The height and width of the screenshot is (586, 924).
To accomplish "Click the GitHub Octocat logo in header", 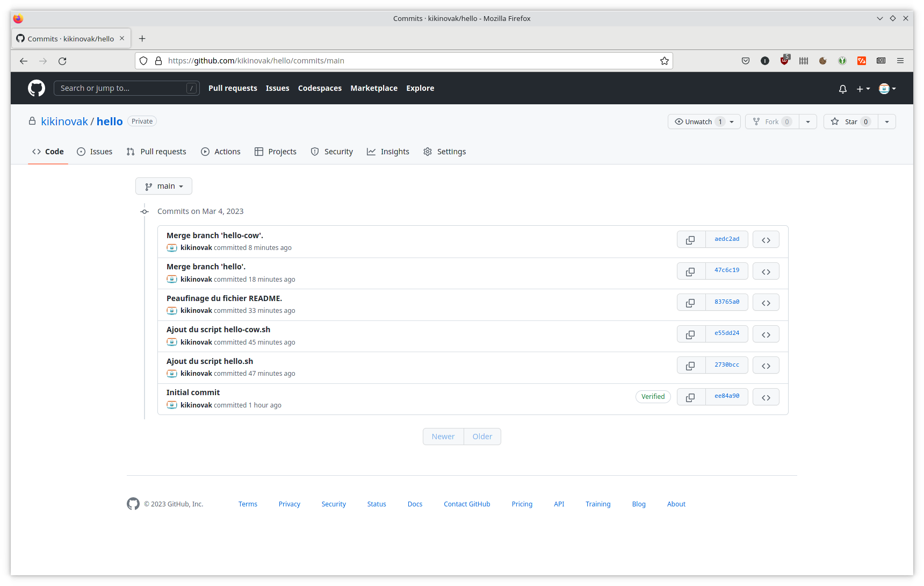I will 37,88.
